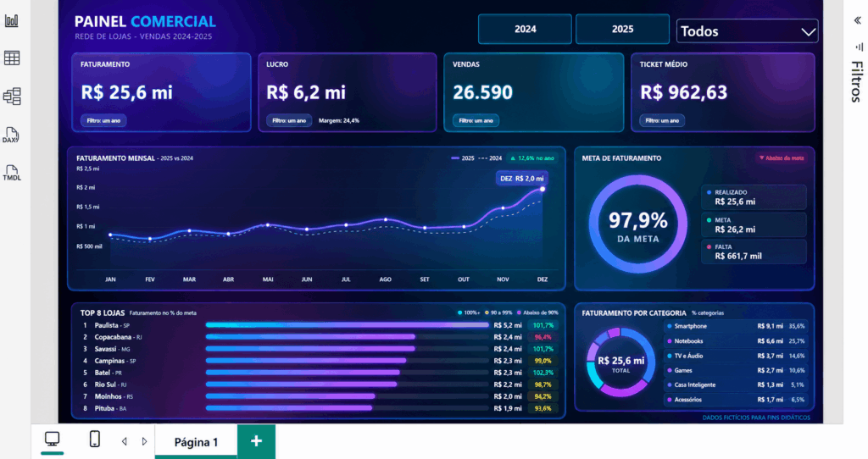Open the TMDL view icon
This screenshot has height=459, width=868.
(12, 173)
